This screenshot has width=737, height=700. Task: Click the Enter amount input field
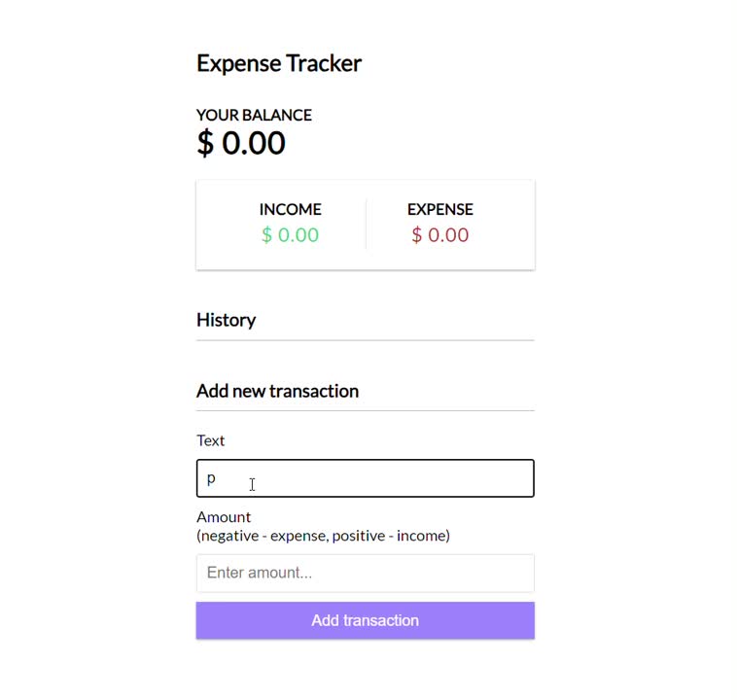click(x=365, y=573)
